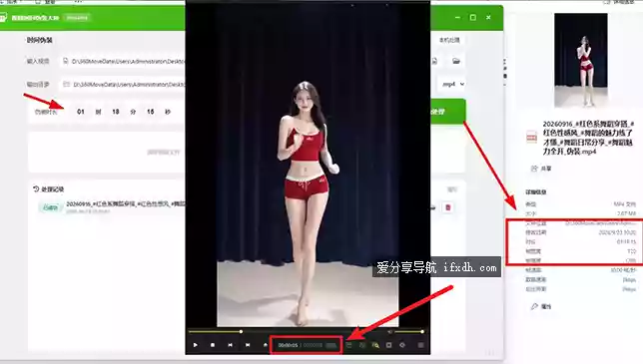The width and height of the screenshot is (643, 364).
Task: Jump to previous track in video player
Action: point(230,345)
